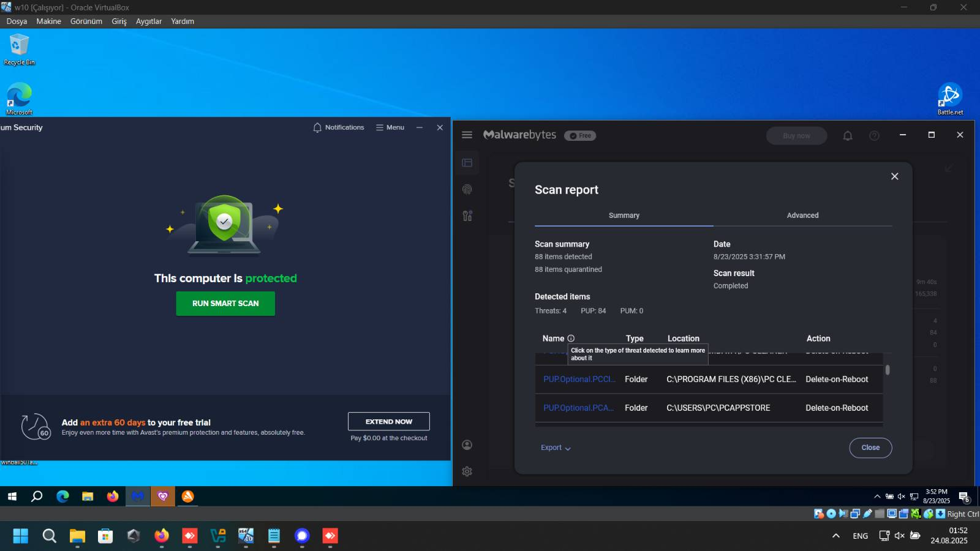
Task: Open Malwarebytes fingerprint privacy icon
Action: point(467,189)
